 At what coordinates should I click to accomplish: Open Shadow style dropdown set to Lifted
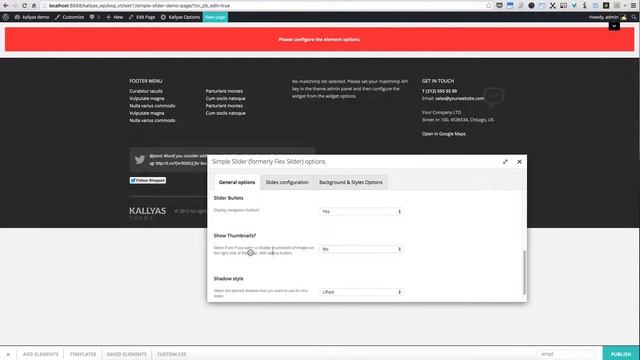tap(361, 292)
